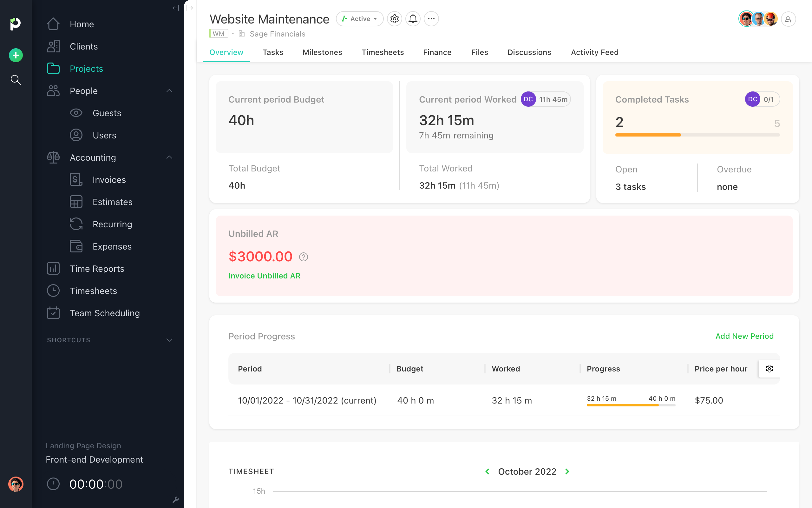Click the add user icon
812x508 pixels.
(x=788, y=19)
